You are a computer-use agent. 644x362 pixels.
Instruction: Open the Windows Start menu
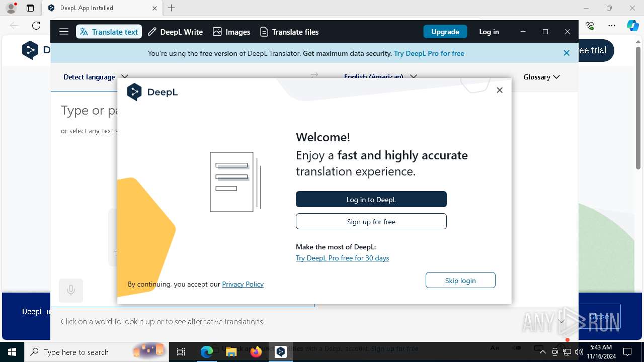[12, 352]
